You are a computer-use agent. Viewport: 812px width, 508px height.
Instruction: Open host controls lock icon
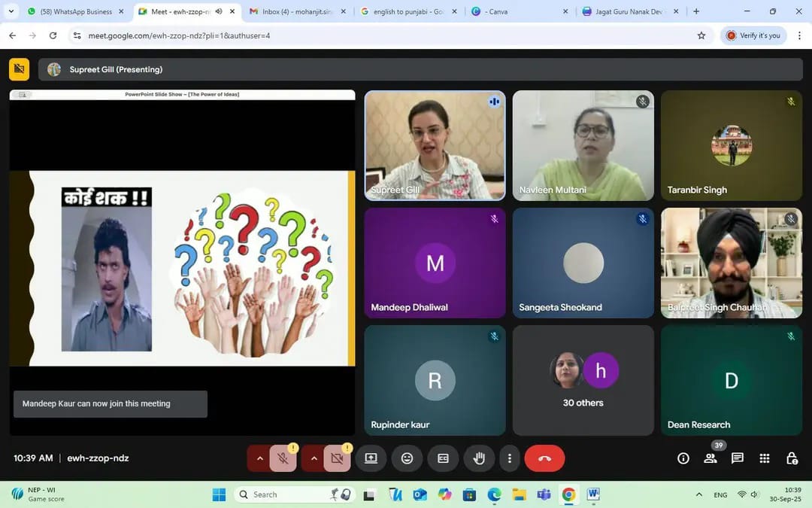pyautogui.click(x=792, y=458)
